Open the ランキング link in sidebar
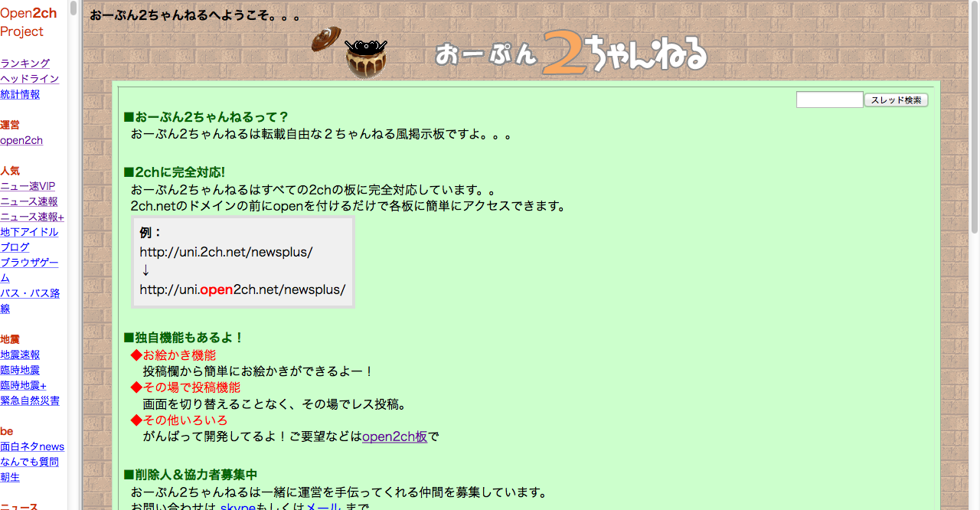The width and height of the screenshot is (980, 510). coord(25,64)
